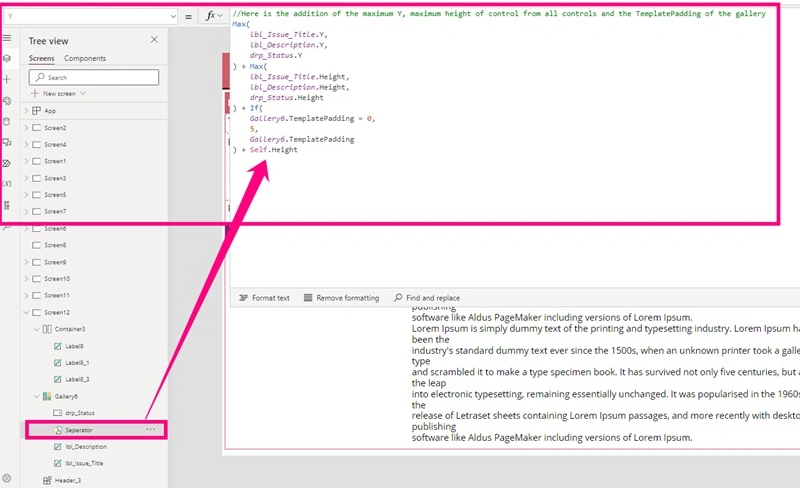Click the App icon in tree

[x=36, y=110]
